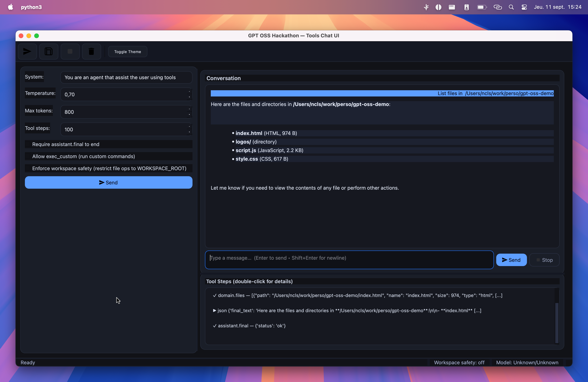Open the Apple menu
This screenshot has width=588, height=382.
tap(10, 7)
